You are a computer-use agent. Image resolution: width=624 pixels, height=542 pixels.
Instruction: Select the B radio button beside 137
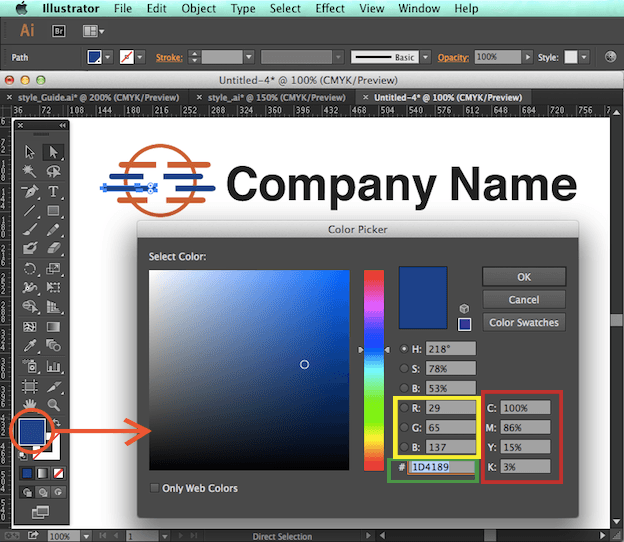pos(404,447)
